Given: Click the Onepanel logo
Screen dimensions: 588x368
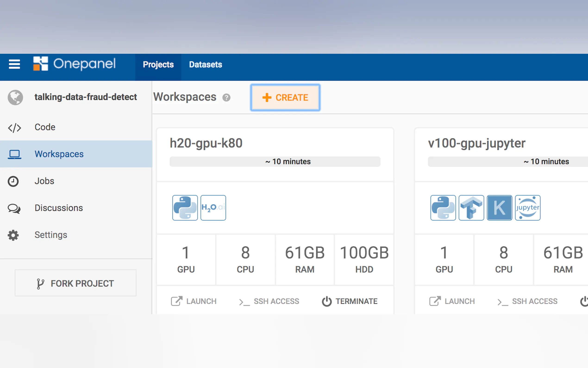Looking at the screenshot, I should pos(74,64).
